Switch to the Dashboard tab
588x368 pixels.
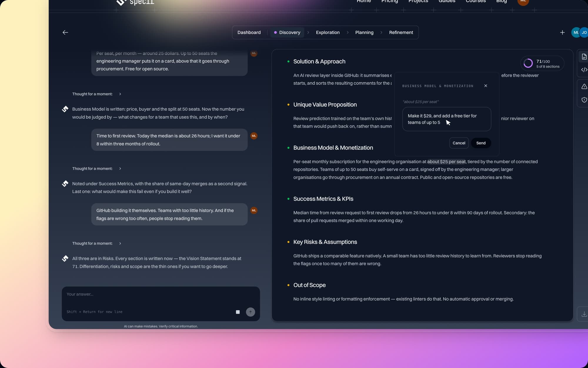tap(249, 32)
